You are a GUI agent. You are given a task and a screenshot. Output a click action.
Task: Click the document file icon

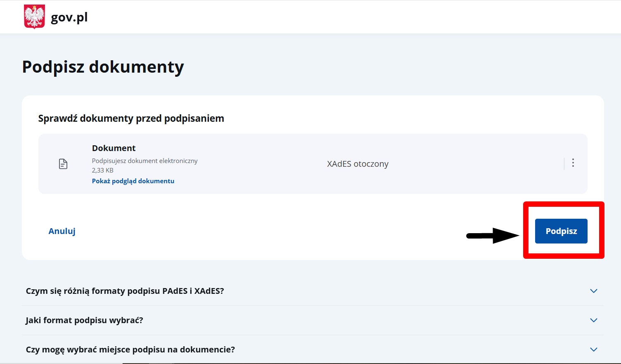pos(63,164)
